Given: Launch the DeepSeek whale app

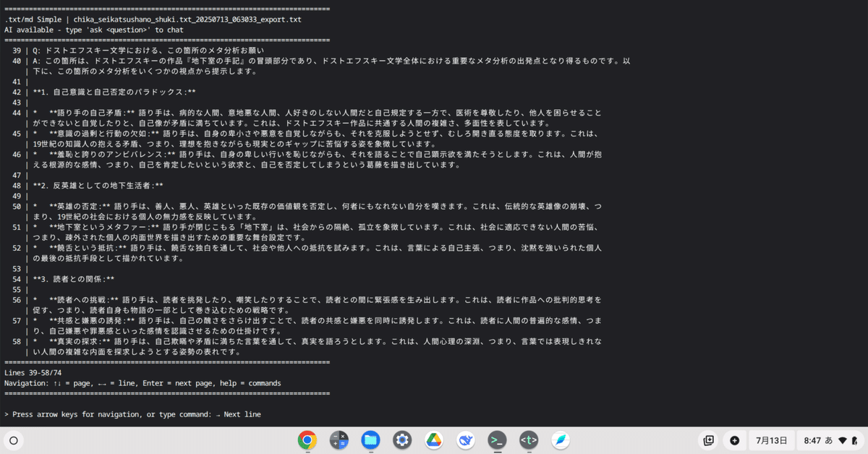Looking at the screenshot, I should (x=465, y=440).
